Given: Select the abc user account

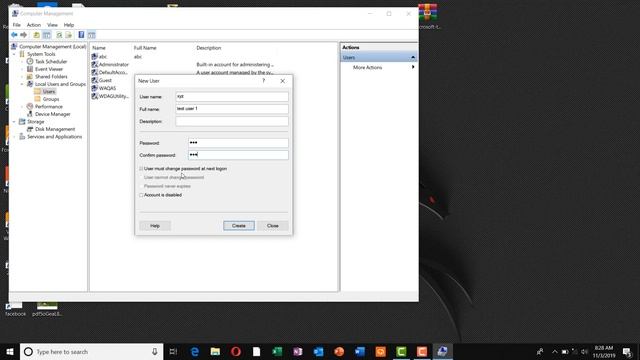Looking at the screenshot, I should (102, 57).
